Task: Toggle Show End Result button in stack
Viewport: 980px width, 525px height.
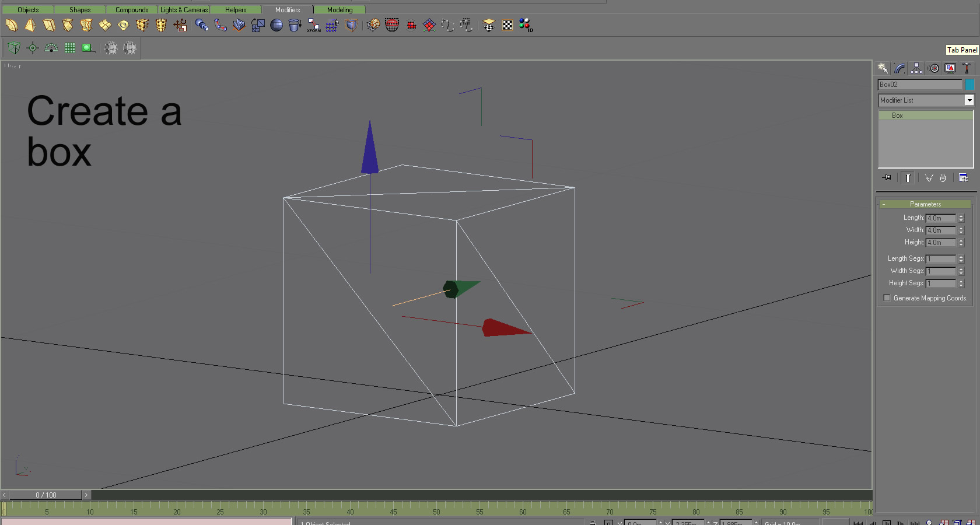Action: (x=908, y=178)
